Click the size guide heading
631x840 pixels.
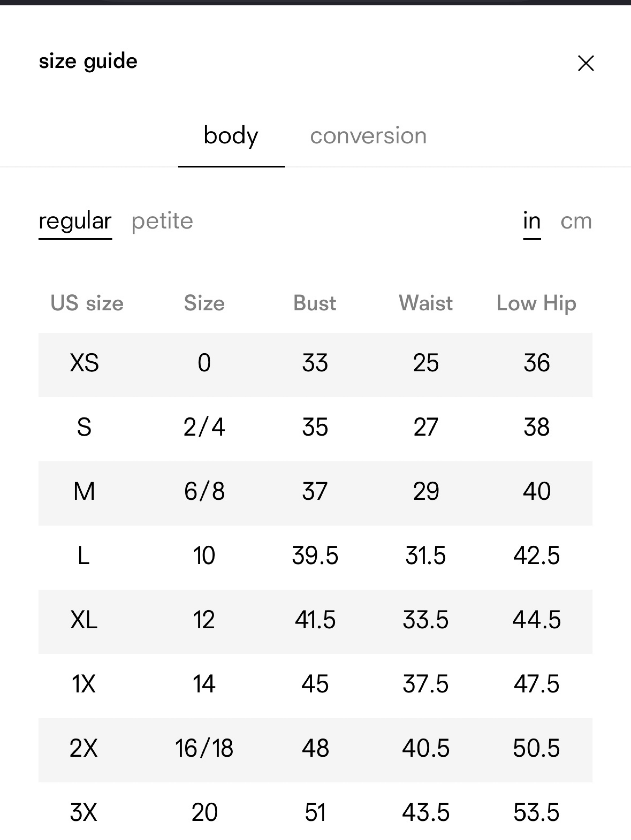tap(88, 62)
